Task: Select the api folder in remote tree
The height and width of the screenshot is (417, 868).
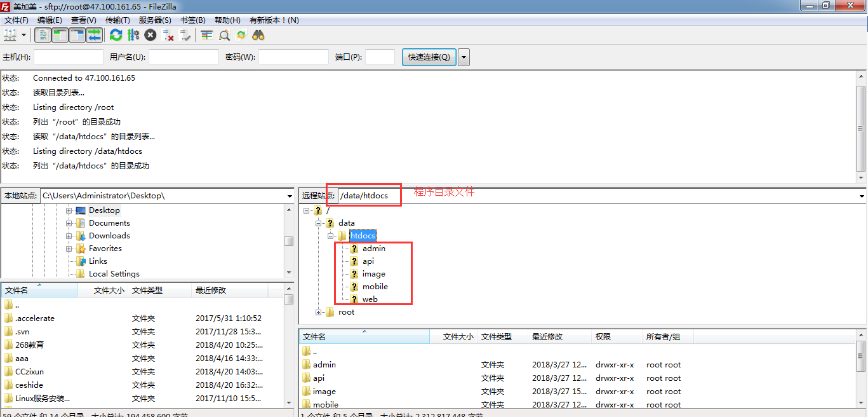Action: coord(368,261)
